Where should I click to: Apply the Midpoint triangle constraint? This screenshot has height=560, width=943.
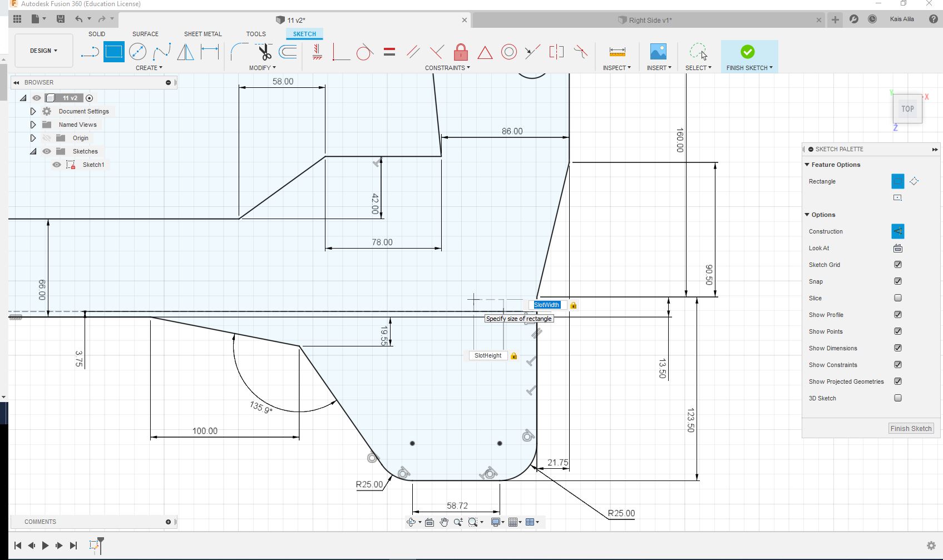[485, 53]
